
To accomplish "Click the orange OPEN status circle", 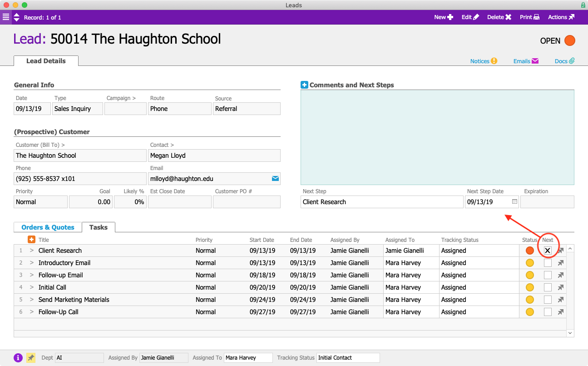I will pos(570,40).
